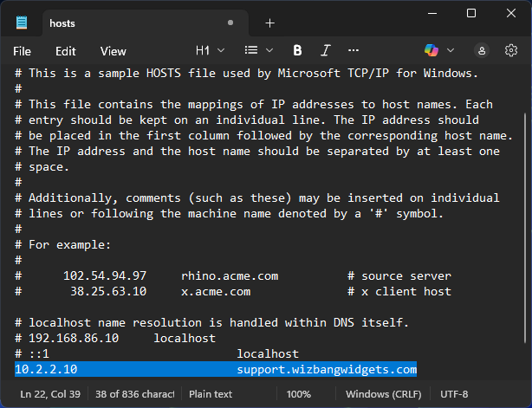532x408 pixels.
Task: Click the 100% zoom level indicator
Action: click(x=299, y=394)
